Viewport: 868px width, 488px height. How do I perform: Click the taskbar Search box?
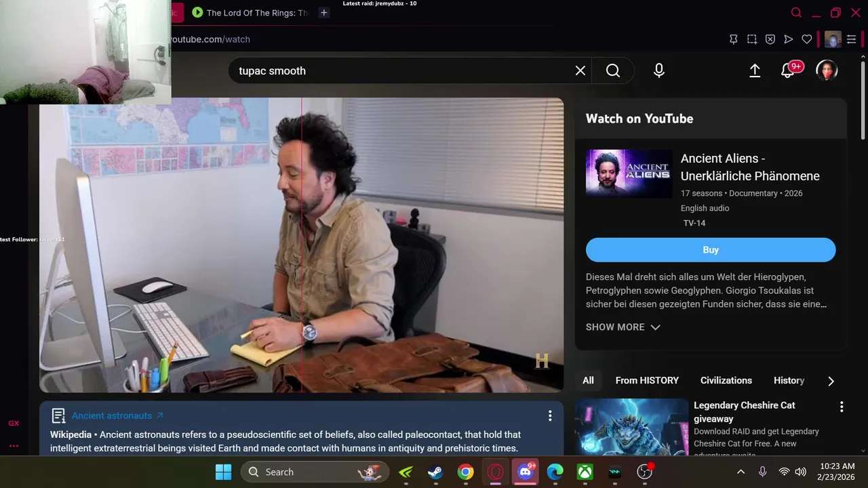point(315,472)
